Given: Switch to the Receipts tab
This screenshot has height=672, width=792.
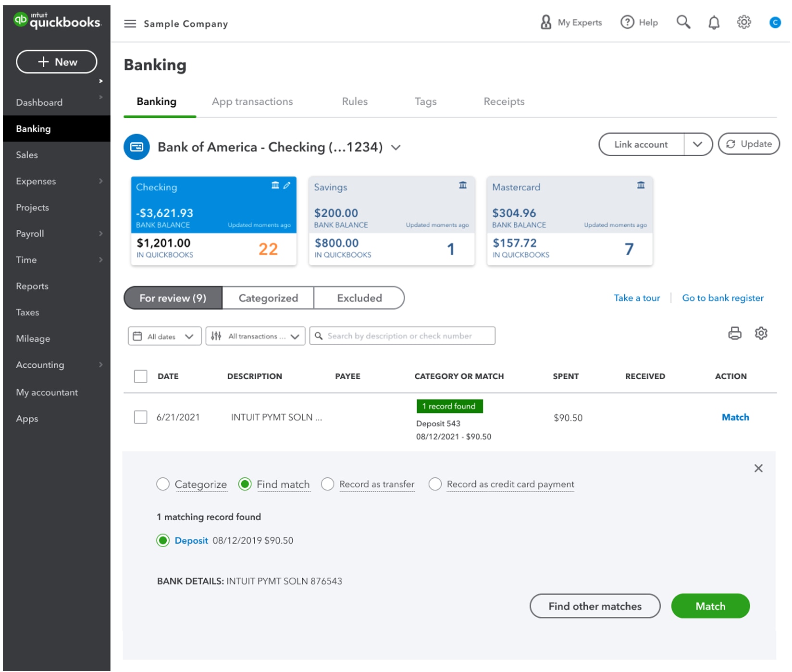Looking at the screenshot, I should (504, 101).
